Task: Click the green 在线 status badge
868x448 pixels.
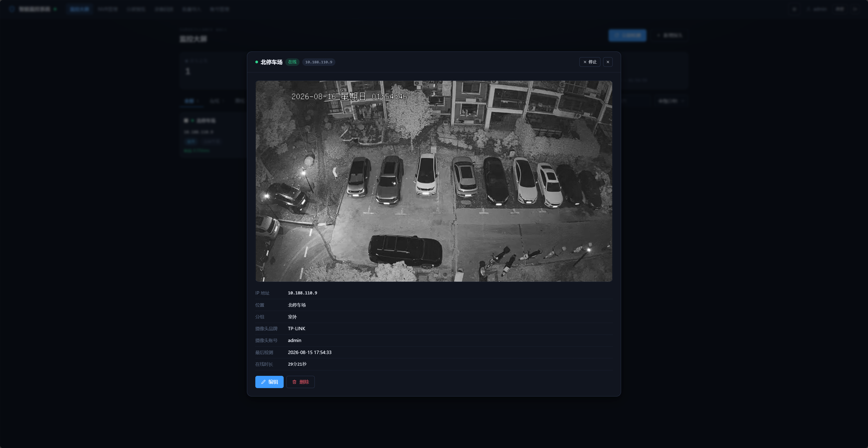Action: (x=292, y=62)
